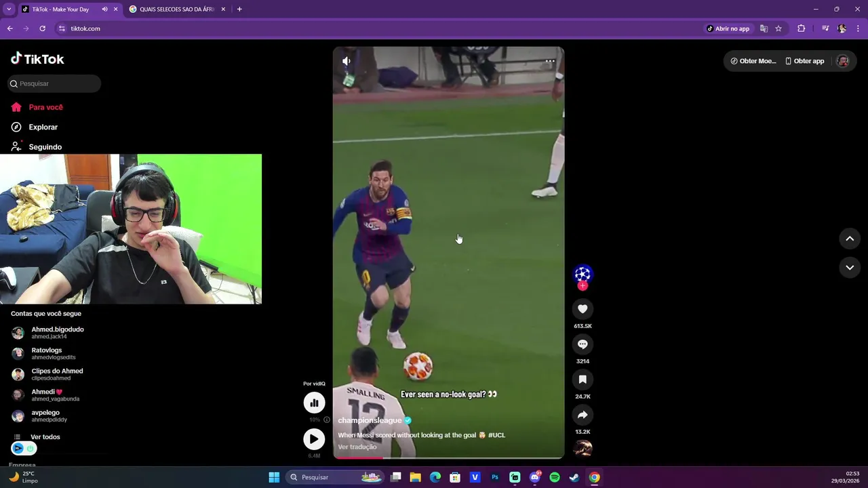Focus the TikTok Pesquisar search field
The width and height of the screenshot is (868, 488).
(x=54, y=83)
